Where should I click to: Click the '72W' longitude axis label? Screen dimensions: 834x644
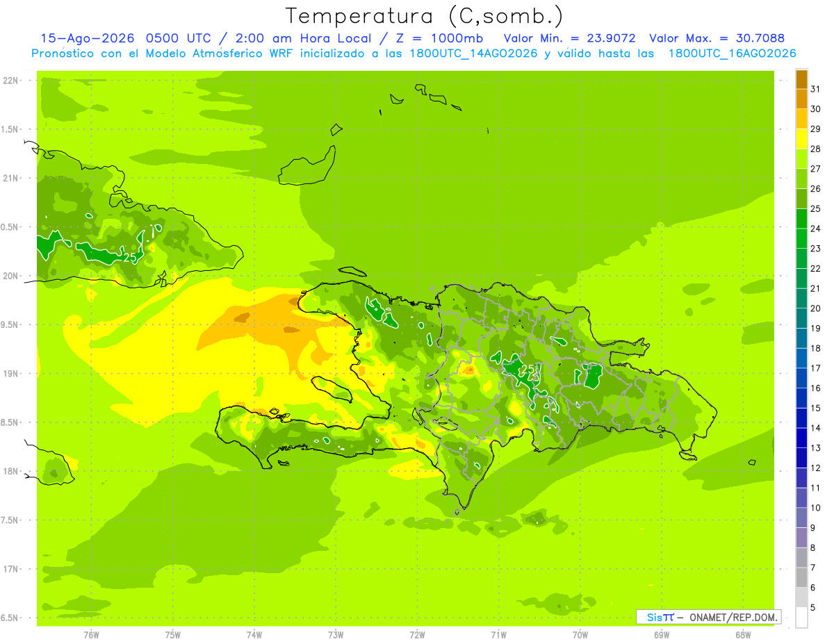click(417, 635)
